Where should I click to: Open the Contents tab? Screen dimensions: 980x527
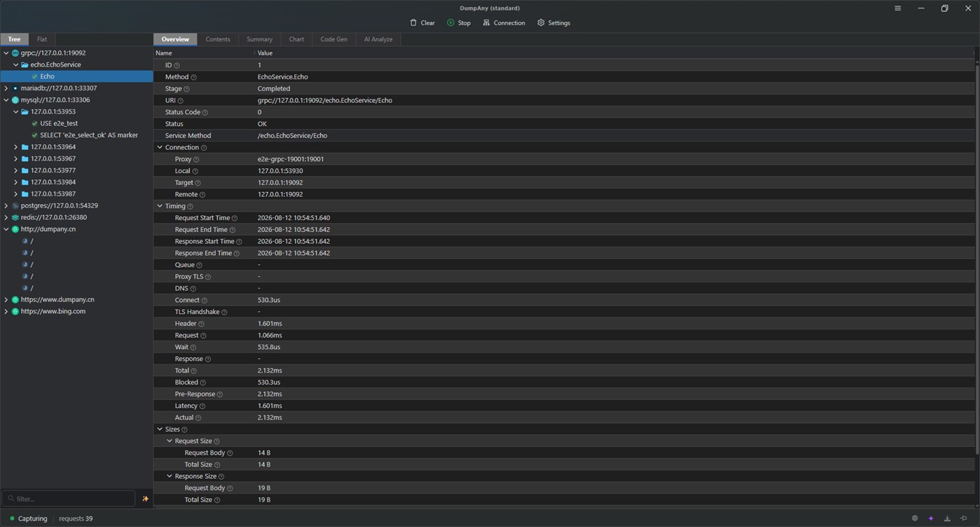click(x=218, y=39)
